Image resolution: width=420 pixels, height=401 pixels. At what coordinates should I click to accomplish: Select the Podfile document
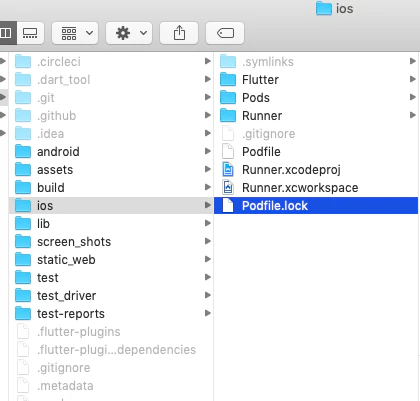tap(316, 152)
